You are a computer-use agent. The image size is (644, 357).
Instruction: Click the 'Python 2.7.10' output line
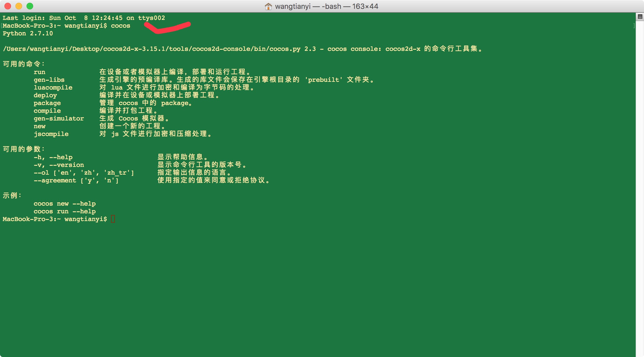click(x=28, y=33)
